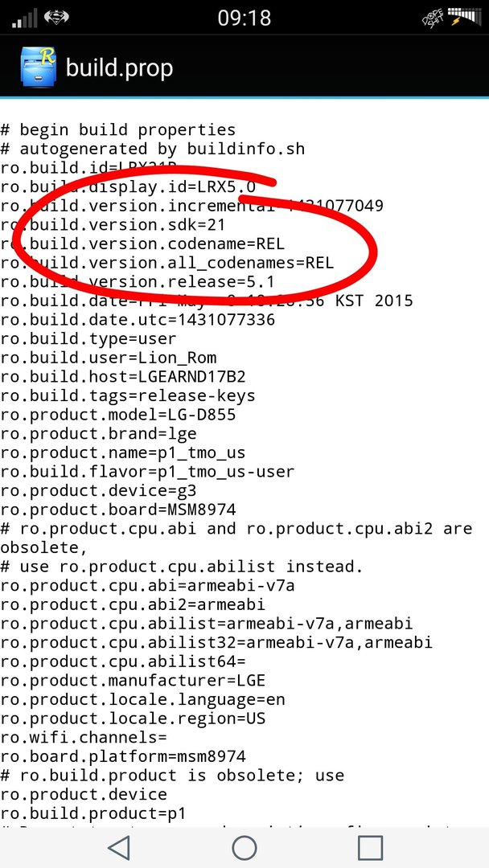Tap the ro.product.device=g3 line
The height and width of the screenshot is (868, 489).
(98, 490)
